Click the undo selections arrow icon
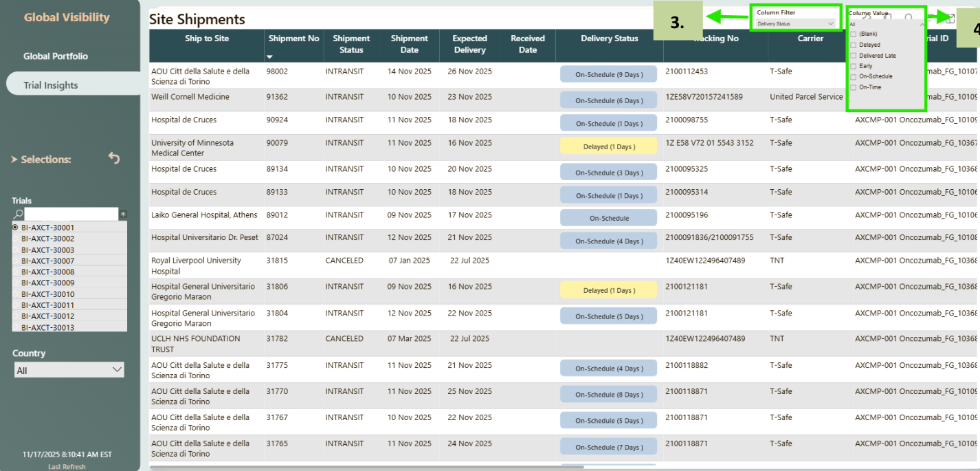 click(x=114, y=158)
